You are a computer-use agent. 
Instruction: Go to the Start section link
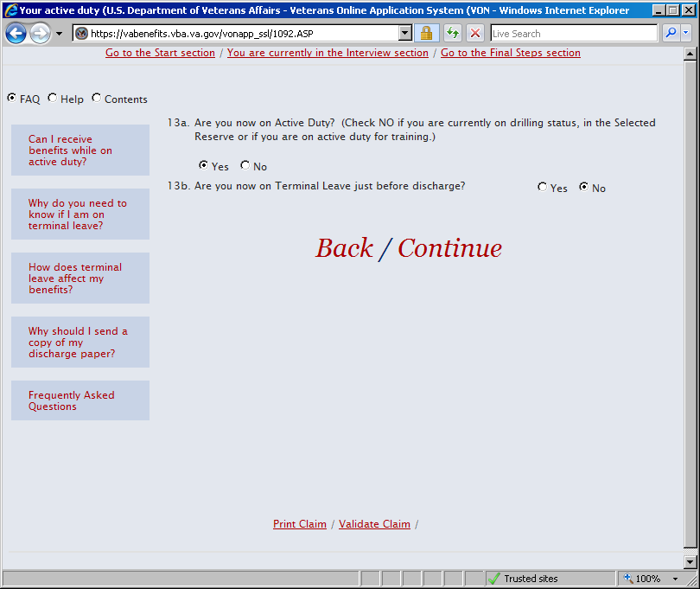click(x=160, y=53)
